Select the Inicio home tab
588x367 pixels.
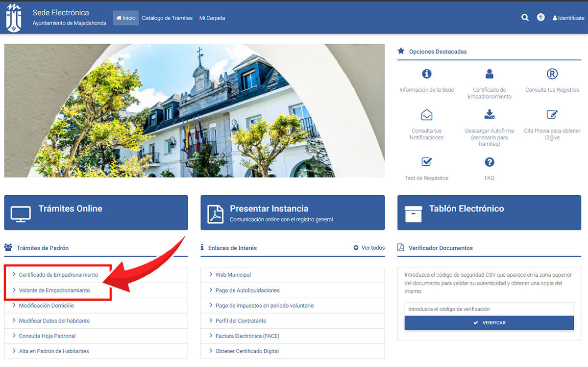[x=126, y=18]
